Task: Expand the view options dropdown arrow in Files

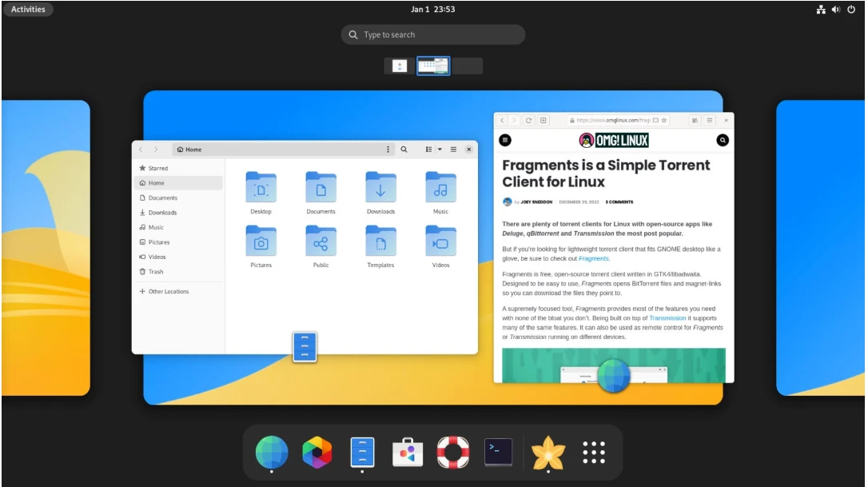Action: pos(440,150)
